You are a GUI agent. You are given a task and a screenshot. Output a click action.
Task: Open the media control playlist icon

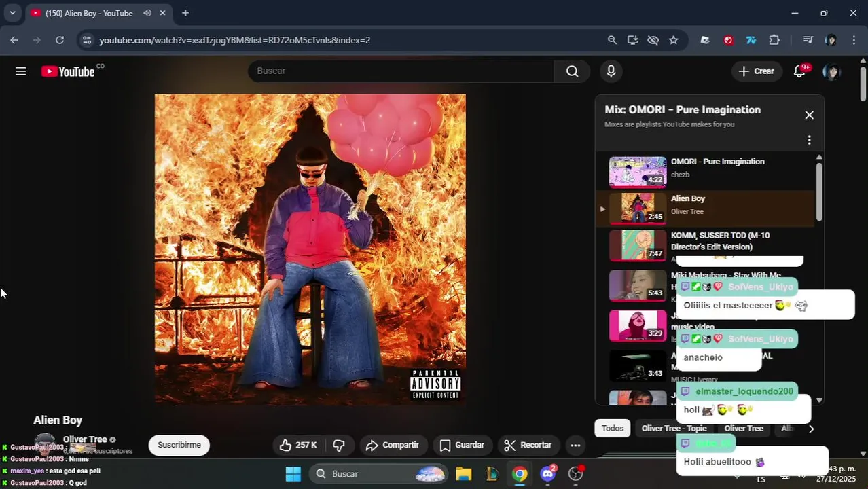pyautogui.click(x=808, y=40)
